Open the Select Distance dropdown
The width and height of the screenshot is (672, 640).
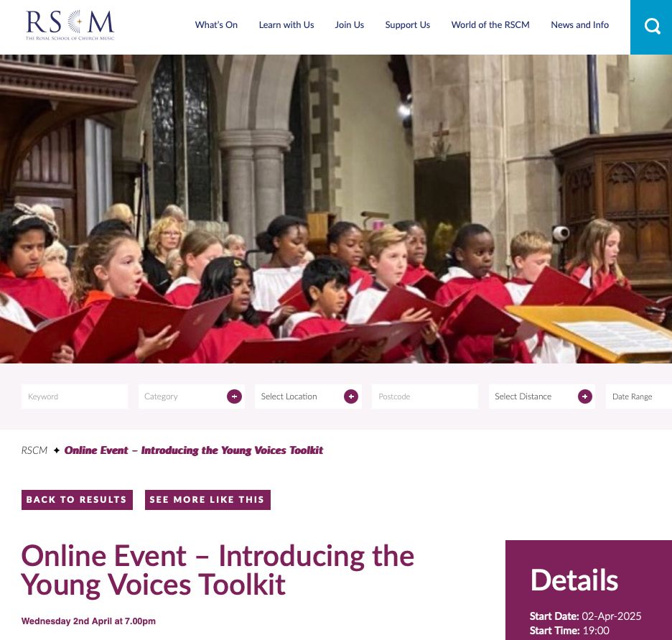pos(542,396)
